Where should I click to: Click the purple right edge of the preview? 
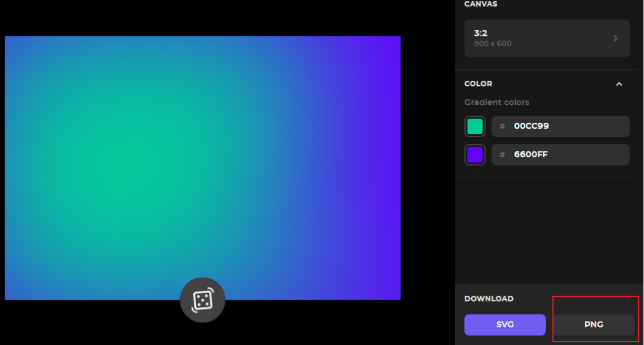(388, 167)
